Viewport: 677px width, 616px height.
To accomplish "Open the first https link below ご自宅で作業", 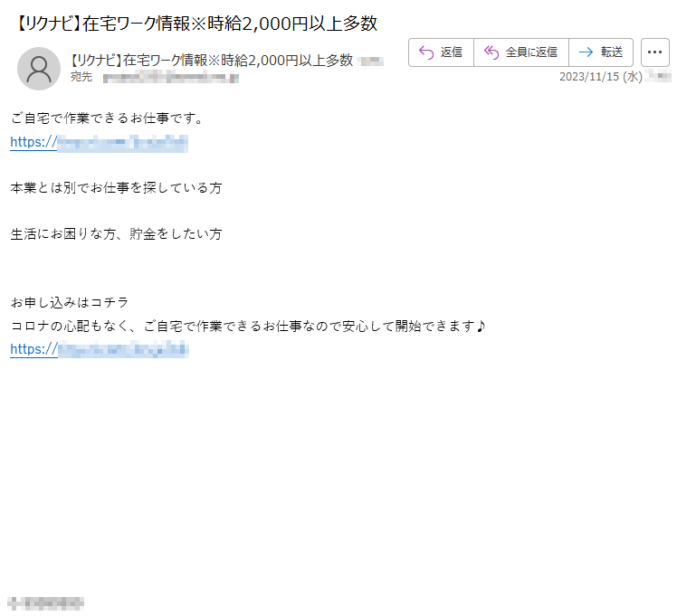I will 99,142.
